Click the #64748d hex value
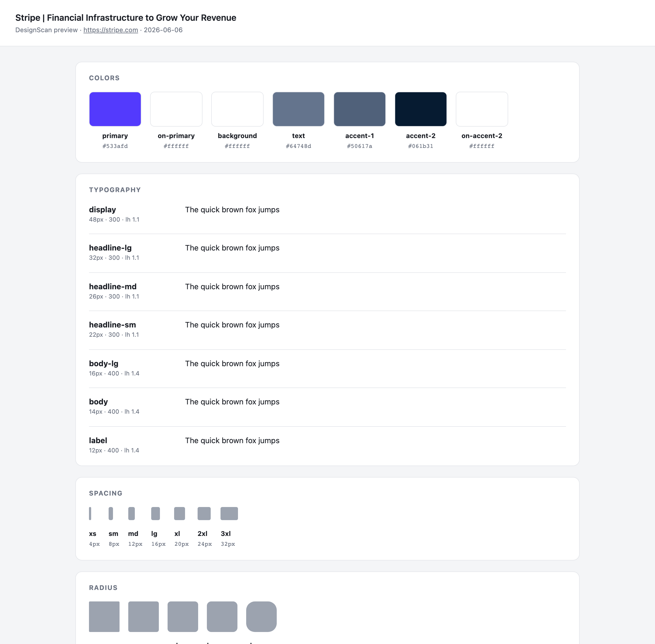Viewport: 655px width, 644px height. tap(298, 146)
